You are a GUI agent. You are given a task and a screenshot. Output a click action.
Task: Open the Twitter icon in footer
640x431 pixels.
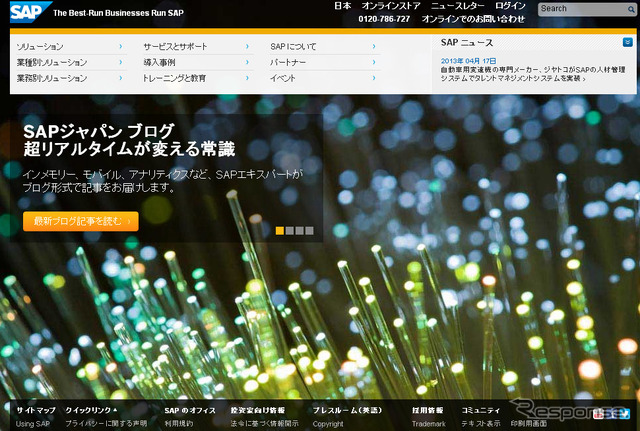[x=625, y=413]
